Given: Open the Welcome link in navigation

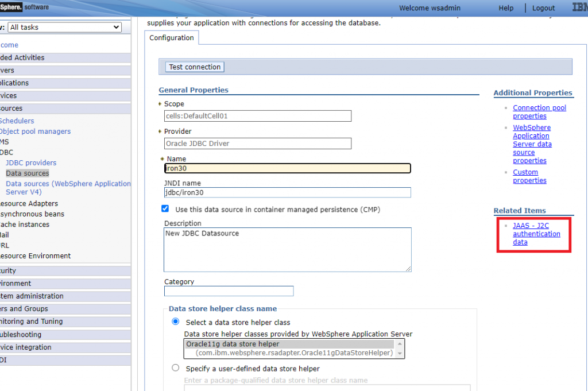Looking at the screenshot, I should [9, 45].
